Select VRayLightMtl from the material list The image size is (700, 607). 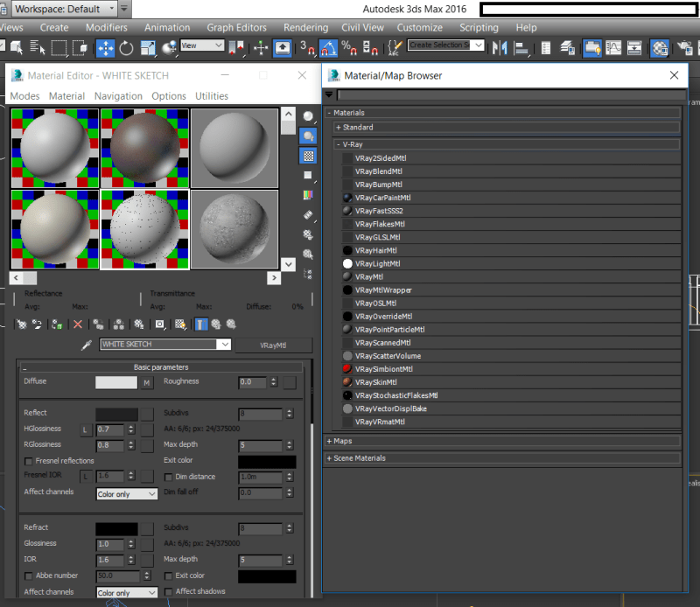pos(380,263)
